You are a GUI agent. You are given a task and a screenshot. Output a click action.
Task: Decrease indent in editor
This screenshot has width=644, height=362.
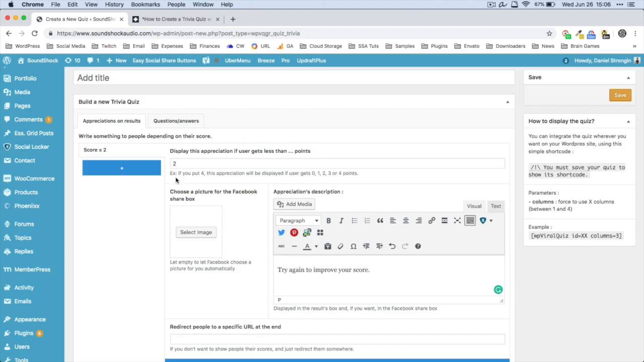pos(366,246)
